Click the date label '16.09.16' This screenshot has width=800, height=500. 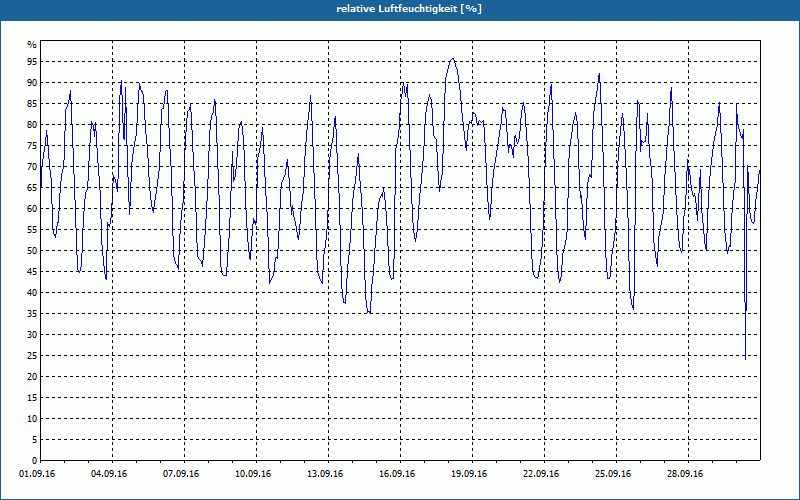[x=397, y=474]
